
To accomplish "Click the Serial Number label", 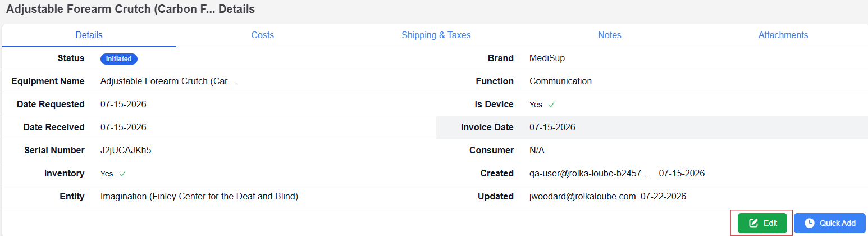I will (54, 151).
